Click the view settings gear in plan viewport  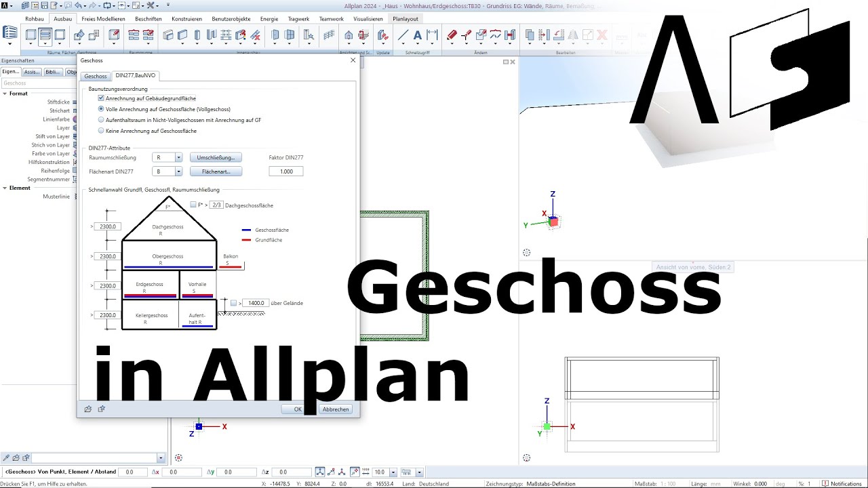pos(178,457)
